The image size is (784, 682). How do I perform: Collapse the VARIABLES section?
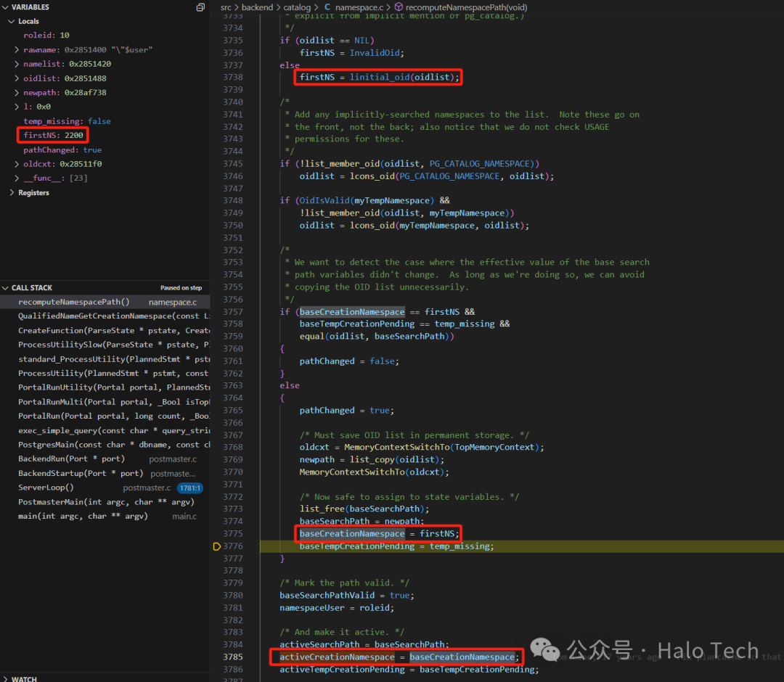coord(6,7)
